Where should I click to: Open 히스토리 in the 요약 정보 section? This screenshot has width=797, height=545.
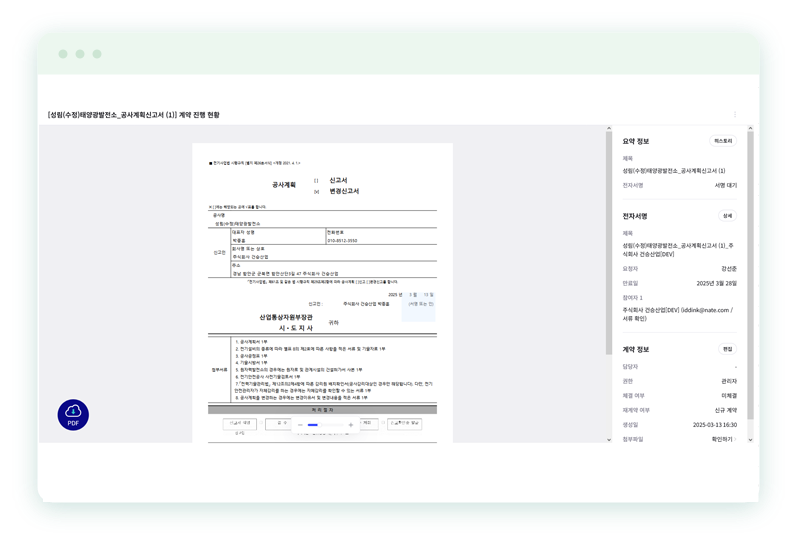click(x=722, y=141)
